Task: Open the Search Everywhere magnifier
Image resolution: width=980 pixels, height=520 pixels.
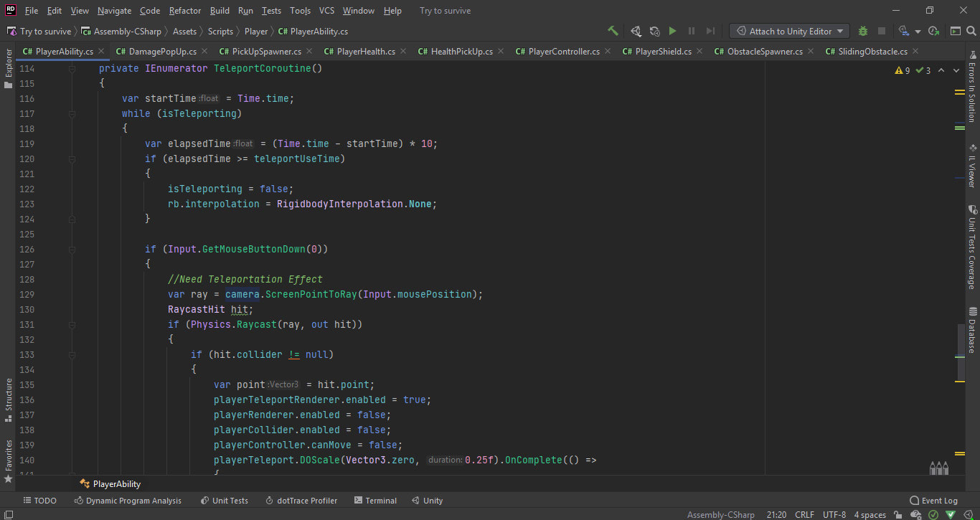Action: [x=971, y=31]
